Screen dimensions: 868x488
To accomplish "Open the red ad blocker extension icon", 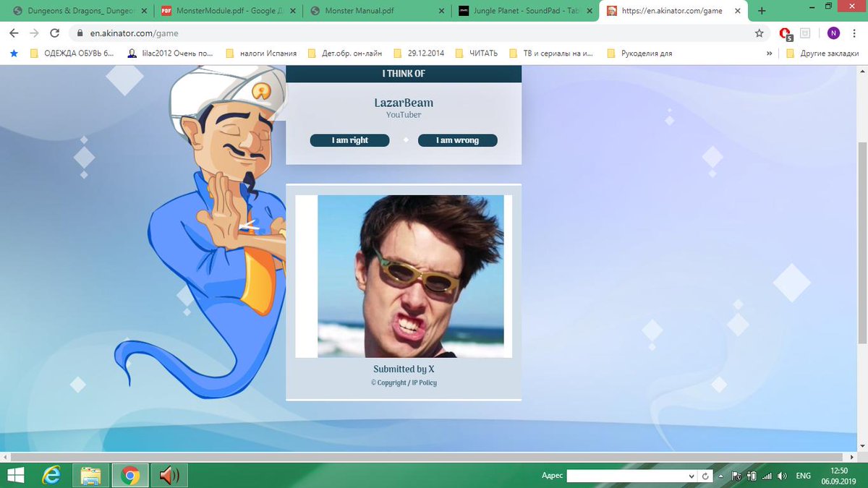I will click(x=786, y=33).
